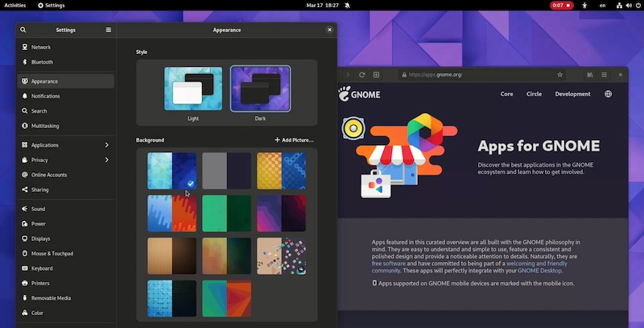
Task: Open a new tab in the browser
Action: click(376, 74)
